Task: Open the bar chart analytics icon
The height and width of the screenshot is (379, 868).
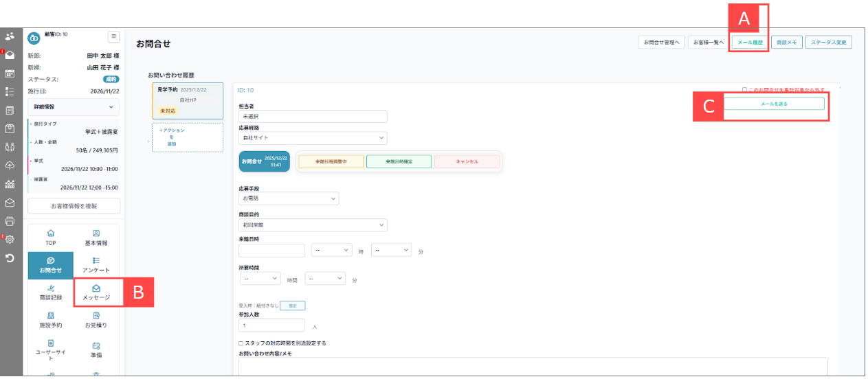Action: (10, 184)
